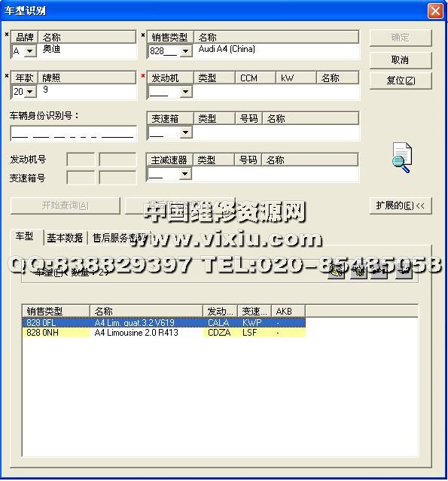Select row 828 0NH A4 Limousine 2.0
448x481 pixels.
tap(164, 333)
